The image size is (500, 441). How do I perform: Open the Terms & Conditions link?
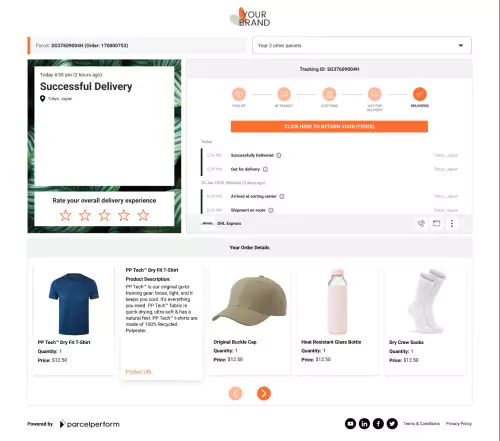pyautogui.click(x=422, y=424)
